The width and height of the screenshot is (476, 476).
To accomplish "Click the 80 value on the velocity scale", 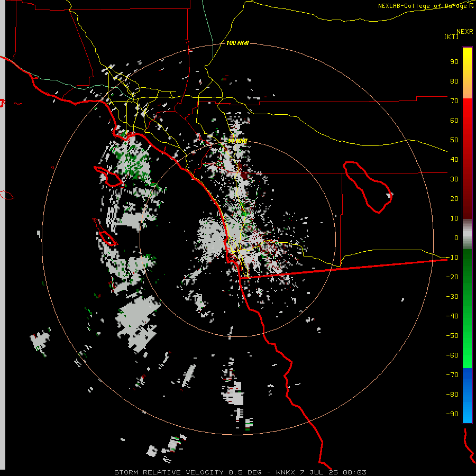I will (454, 81).
